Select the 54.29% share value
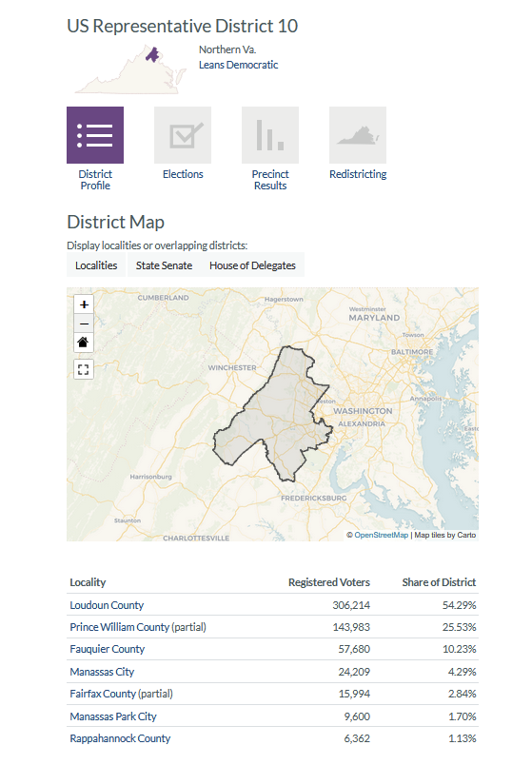The height and width of the screenshot is (765, 532). click(x=460, y=605)
